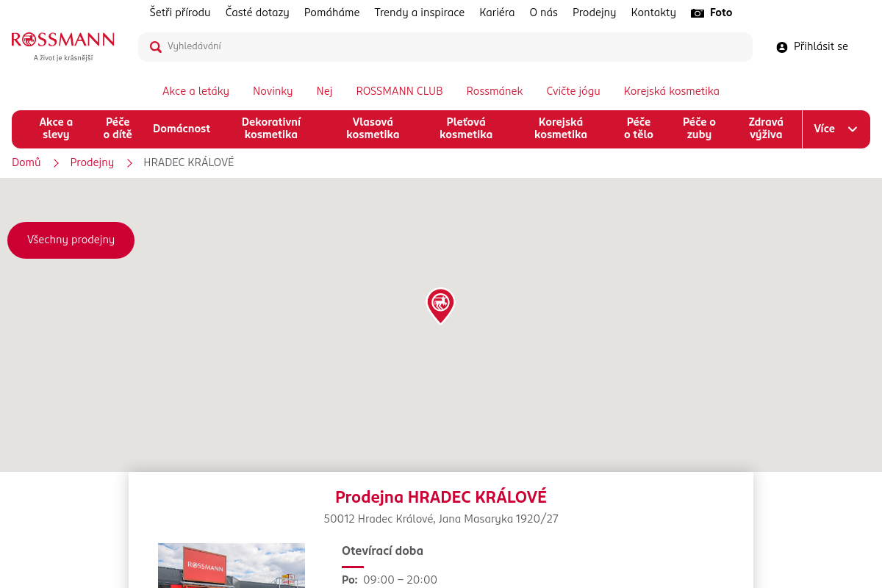Viewport: 882px width, 588px height.
Task: Open Časté dotazy page
Action: click(257, 12)
